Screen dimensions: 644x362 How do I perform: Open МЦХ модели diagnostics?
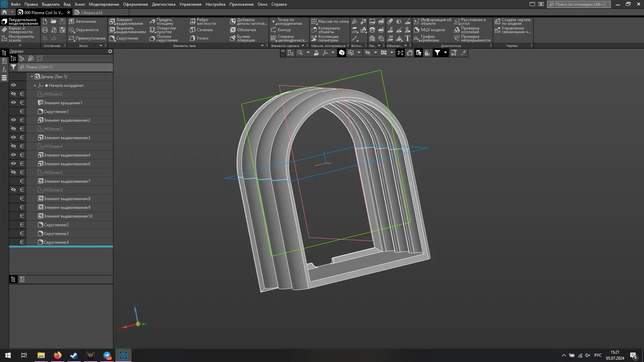[429, 30]
